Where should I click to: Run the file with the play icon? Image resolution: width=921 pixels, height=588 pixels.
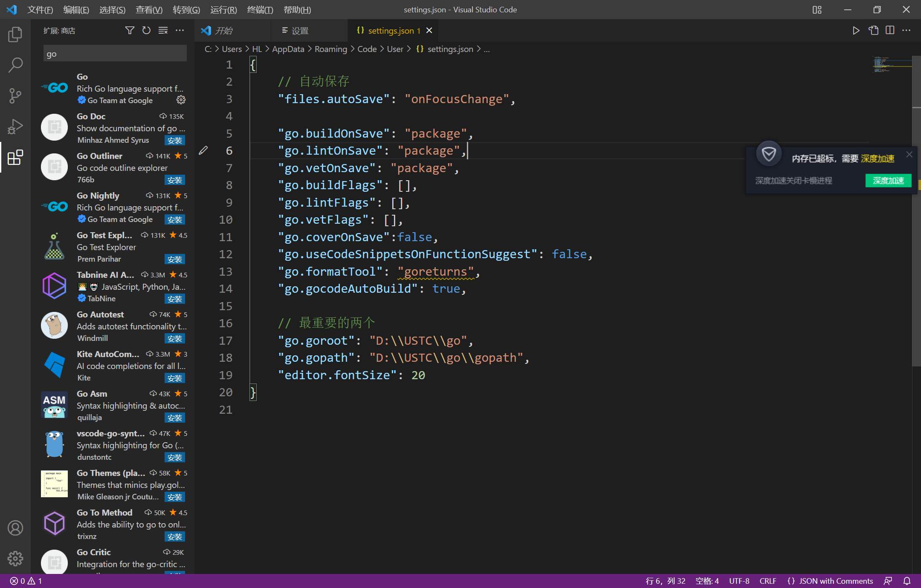click(856, 30)
